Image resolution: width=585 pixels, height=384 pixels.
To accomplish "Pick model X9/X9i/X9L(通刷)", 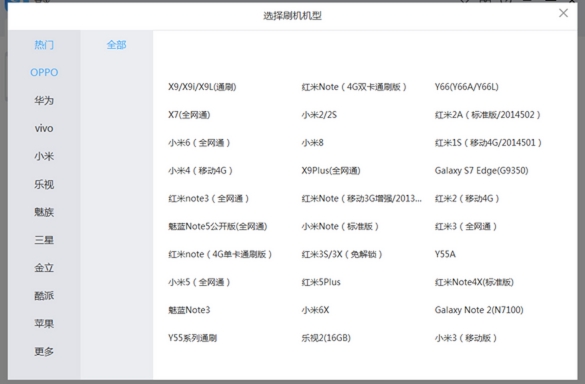I will 202,87.
